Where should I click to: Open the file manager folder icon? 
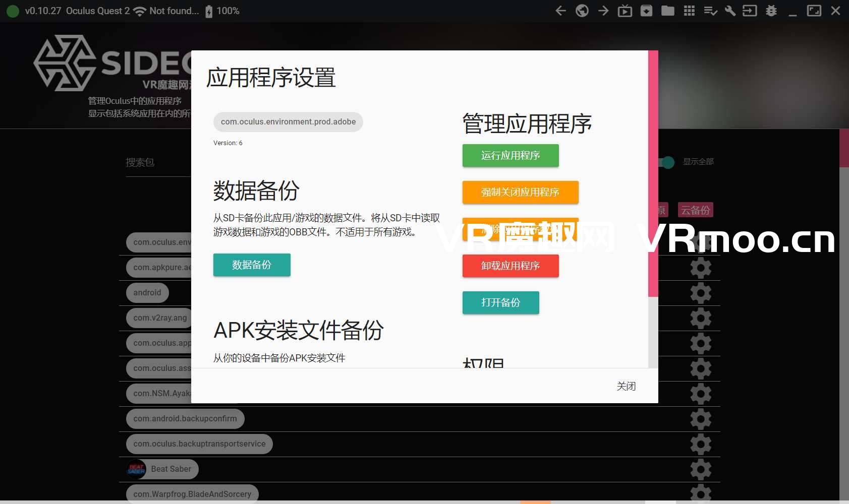tap(667, 11)
